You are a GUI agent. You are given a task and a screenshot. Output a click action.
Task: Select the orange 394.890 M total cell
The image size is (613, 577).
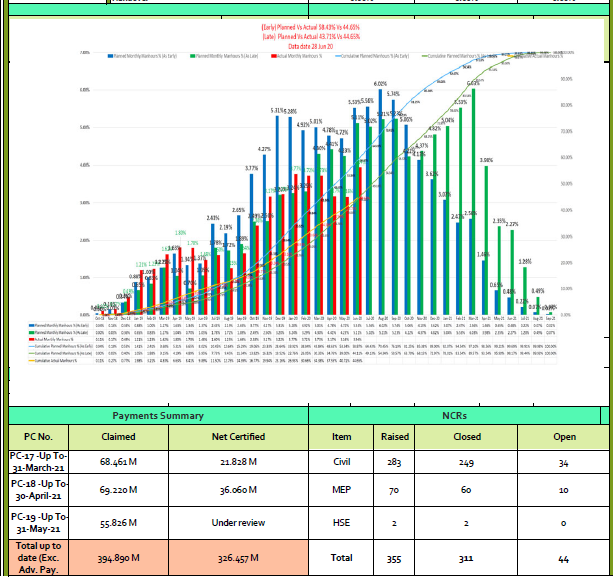(x=118, y=557)
